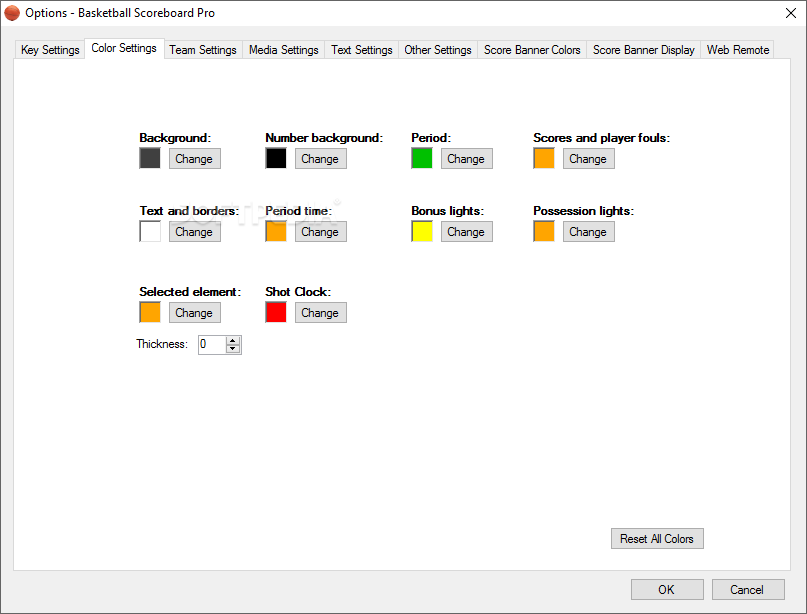Decrease Thickness with the down arrow

click(233, 349)
